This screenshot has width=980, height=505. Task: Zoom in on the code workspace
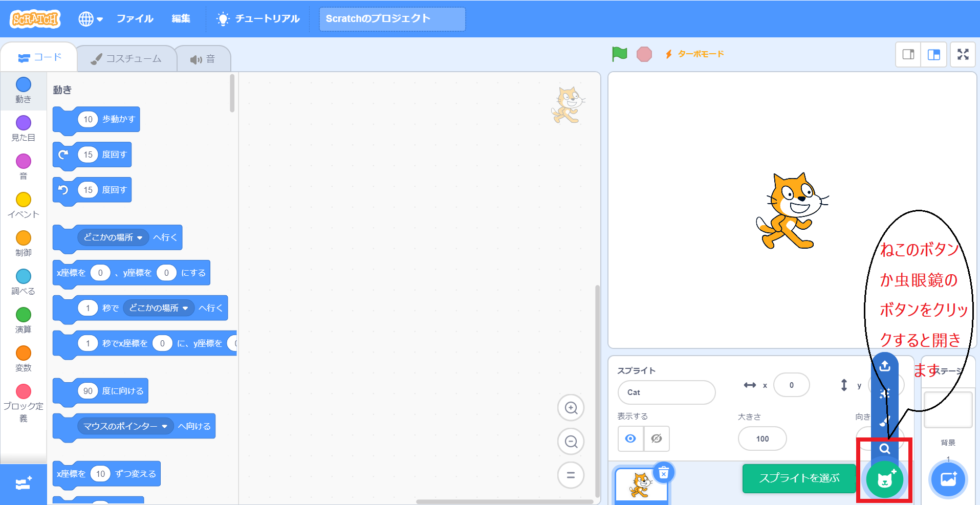coord(571,408)
